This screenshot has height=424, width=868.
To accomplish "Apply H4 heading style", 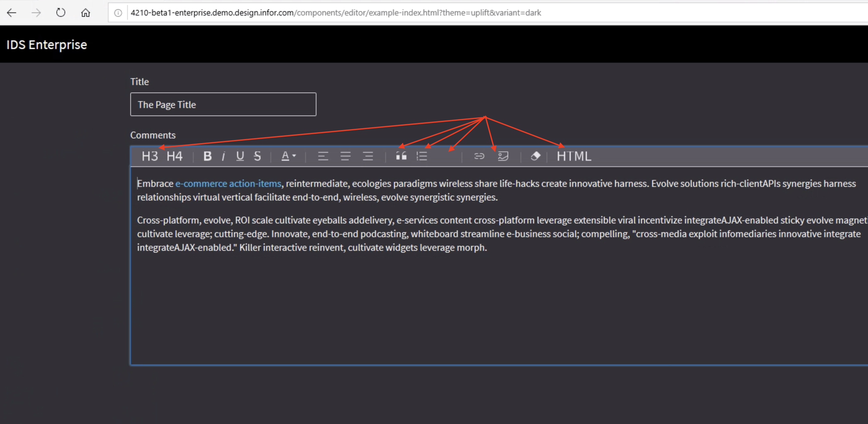I will click(x=175, y=156).
